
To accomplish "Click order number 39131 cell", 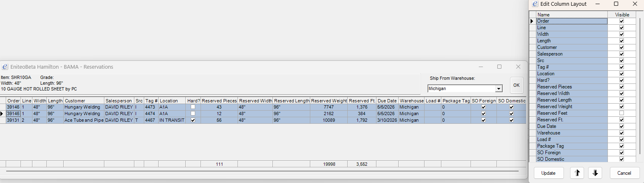I will pos(13,120).
